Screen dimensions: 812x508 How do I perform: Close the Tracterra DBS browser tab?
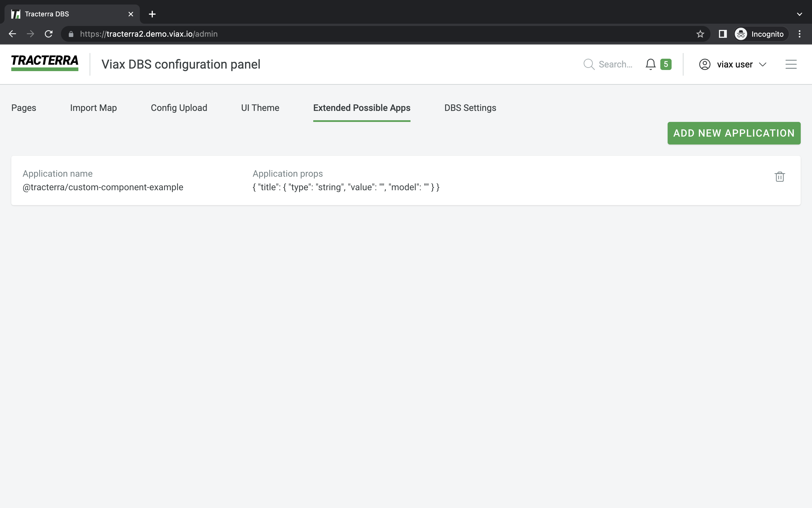click(131, 14)
